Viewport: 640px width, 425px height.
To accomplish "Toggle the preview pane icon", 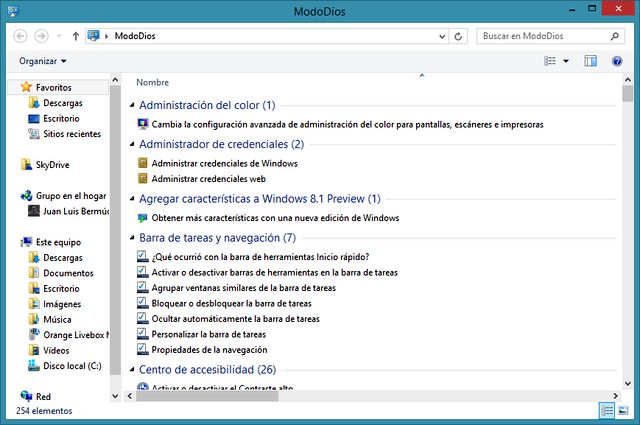I will point(590,61).
